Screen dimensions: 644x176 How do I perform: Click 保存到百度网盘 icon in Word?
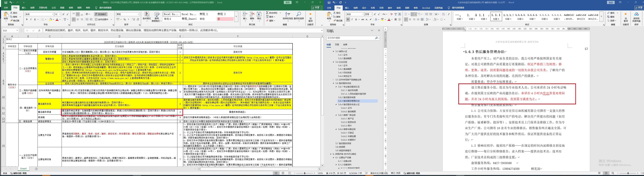tap(636, 17)
